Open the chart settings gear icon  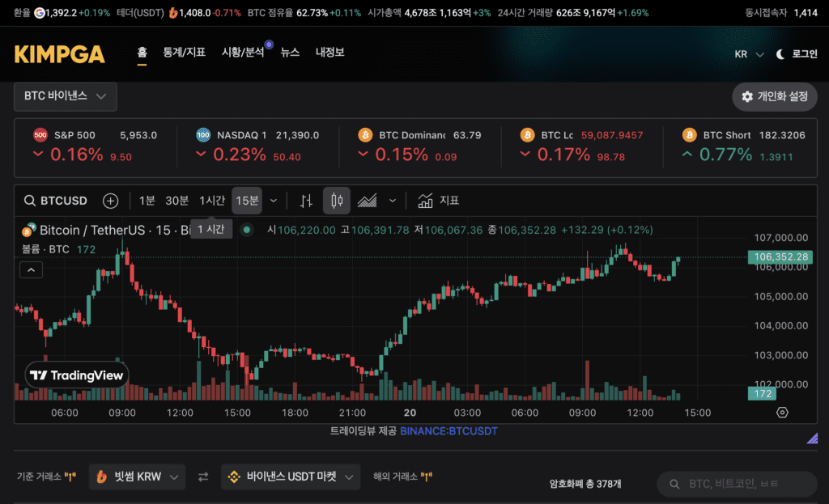(x=782, y=413)
